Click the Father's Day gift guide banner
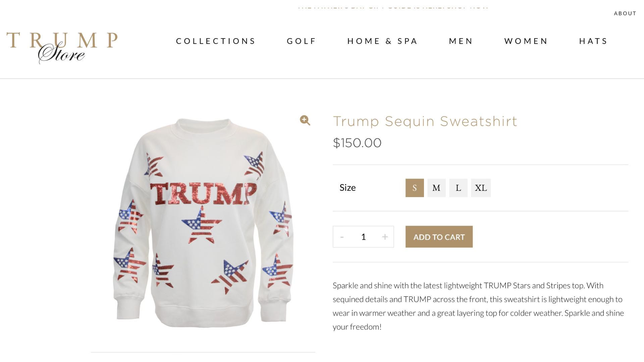Screen dimensions: 644x362 point(392,6)
